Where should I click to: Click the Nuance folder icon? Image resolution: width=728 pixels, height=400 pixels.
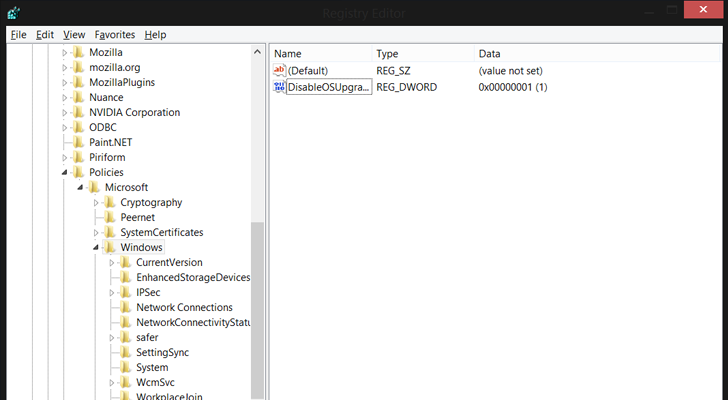point(78,97)
